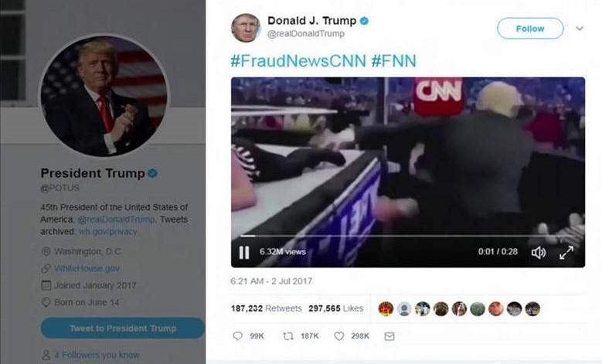
Task: Pause the tweet video
Action: [244, 252]
